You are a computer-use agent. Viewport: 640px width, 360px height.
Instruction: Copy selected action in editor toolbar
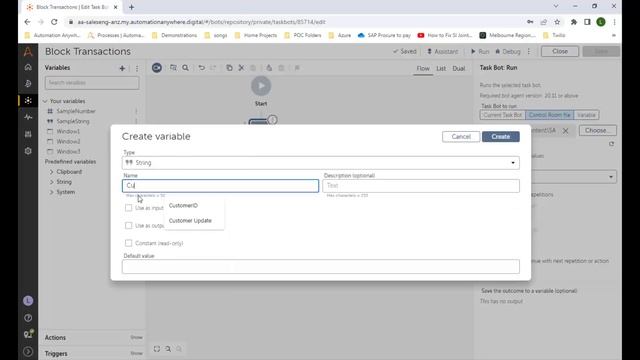click(x=229, y=68)
